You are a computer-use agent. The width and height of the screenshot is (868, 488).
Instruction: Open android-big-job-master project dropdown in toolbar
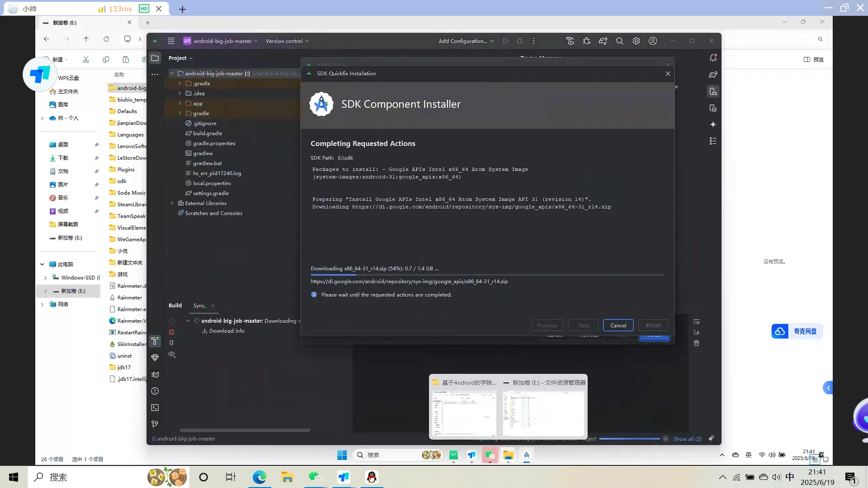[x=220, y=41]
